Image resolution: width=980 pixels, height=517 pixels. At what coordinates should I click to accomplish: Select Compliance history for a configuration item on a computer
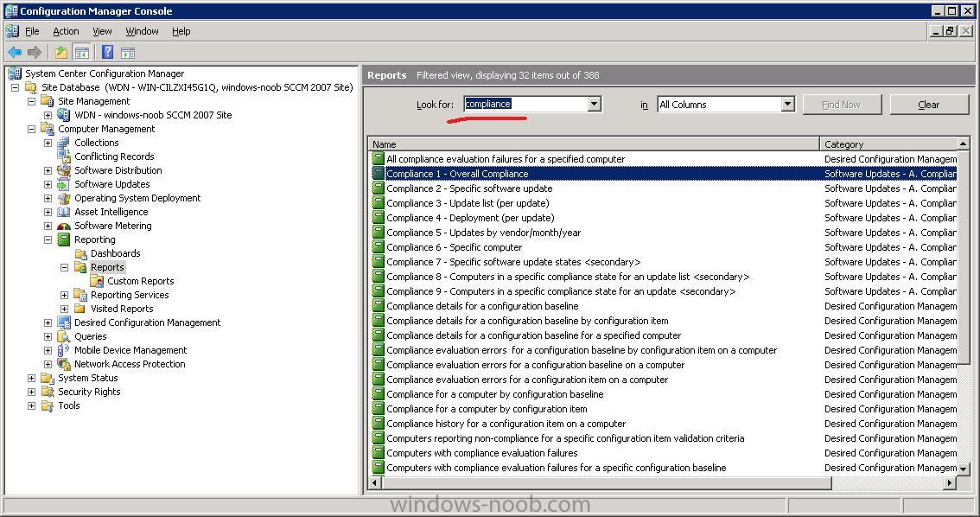[x=506, y=424]
